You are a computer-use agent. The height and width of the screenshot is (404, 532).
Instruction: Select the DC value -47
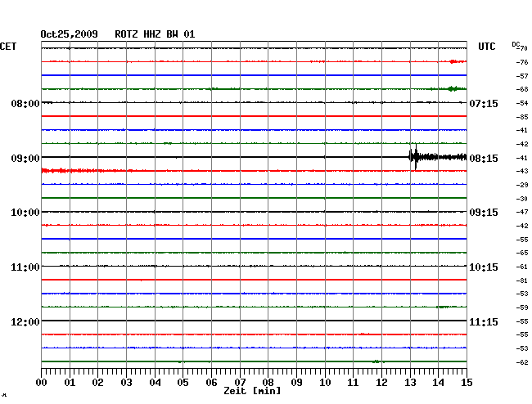(x=522, y=212)
